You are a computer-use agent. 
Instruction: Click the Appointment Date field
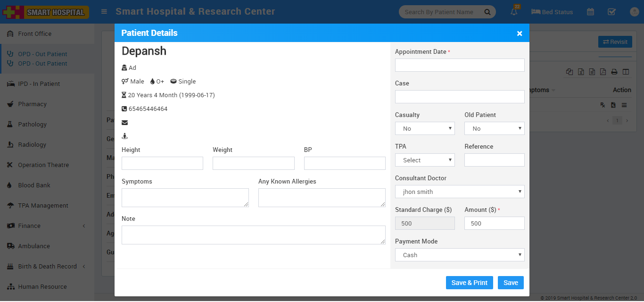pyautogui.click(x=460, y=65)
